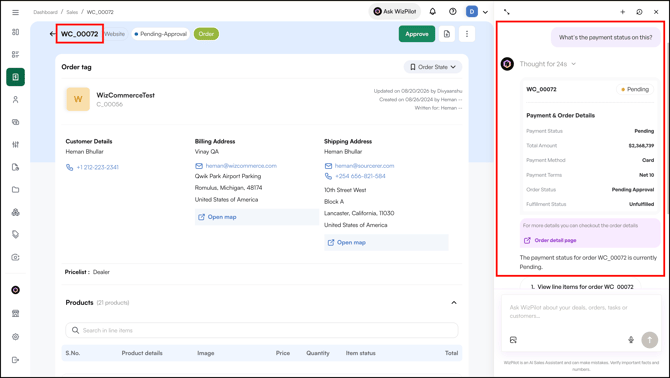
Task: Open the hamburger menu in the sidebar
Action: coord(15,12)
